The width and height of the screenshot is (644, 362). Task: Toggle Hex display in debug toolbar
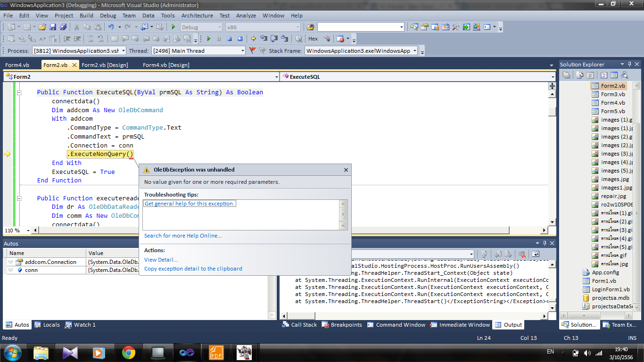click(313, 39)
